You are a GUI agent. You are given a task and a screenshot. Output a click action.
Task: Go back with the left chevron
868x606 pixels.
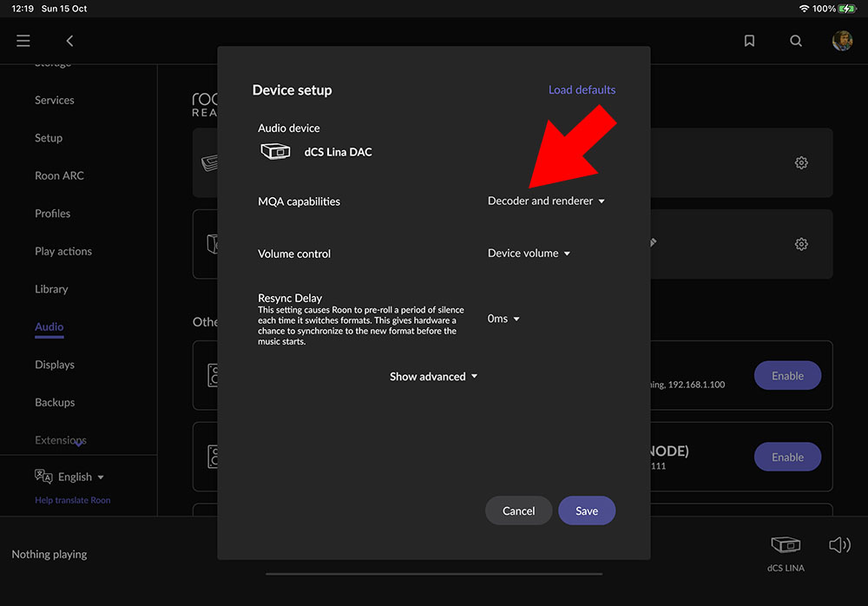click(x=69, y=41)
